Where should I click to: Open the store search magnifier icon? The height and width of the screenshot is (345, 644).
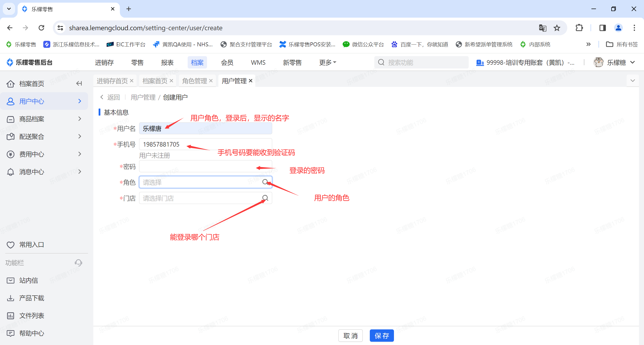click(265, 198)
